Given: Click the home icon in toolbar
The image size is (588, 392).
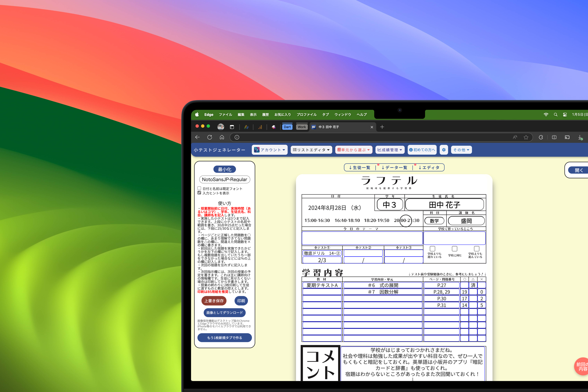Looking at the screenshot, I should point(222,137).
